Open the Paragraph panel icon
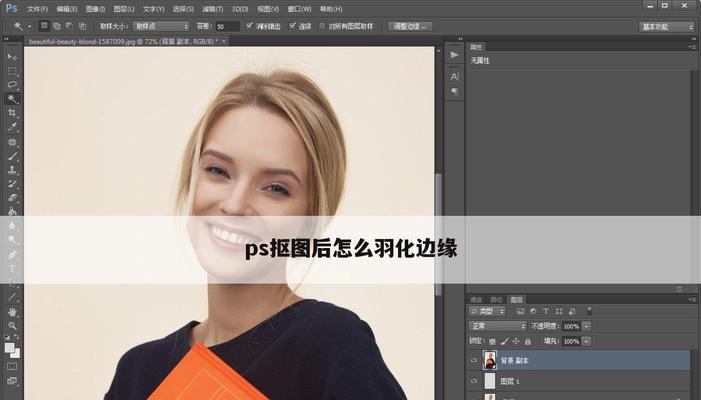This screenshot has width=701, height=400. point(454,91)
